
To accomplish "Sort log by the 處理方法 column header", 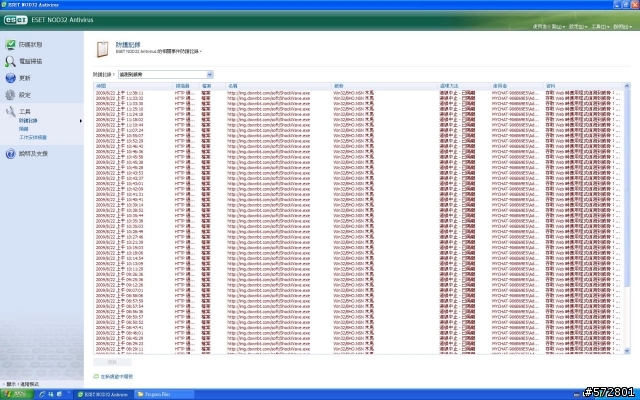I will point(464,86).
